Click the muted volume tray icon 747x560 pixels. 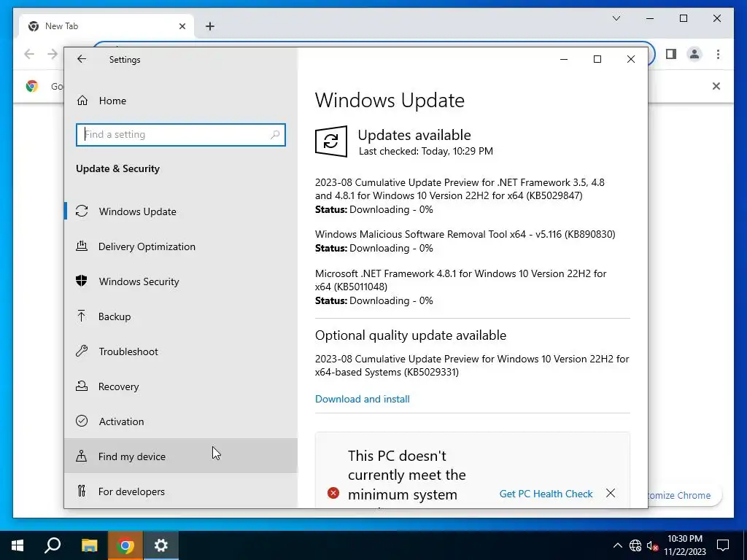click(653, 545)
